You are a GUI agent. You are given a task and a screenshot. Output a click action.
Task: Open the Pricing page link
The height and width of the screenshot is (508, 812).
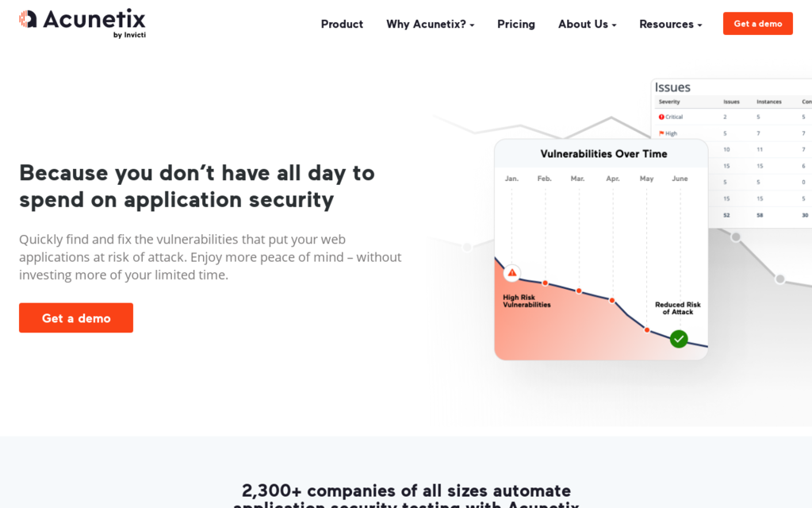pos(515,25)
